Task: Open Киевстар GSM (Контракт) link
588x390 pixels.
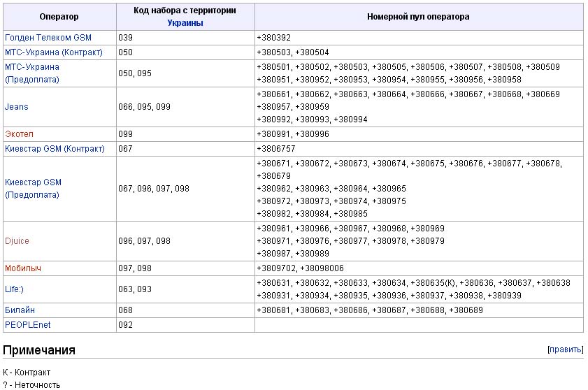Action: (55, 148)
